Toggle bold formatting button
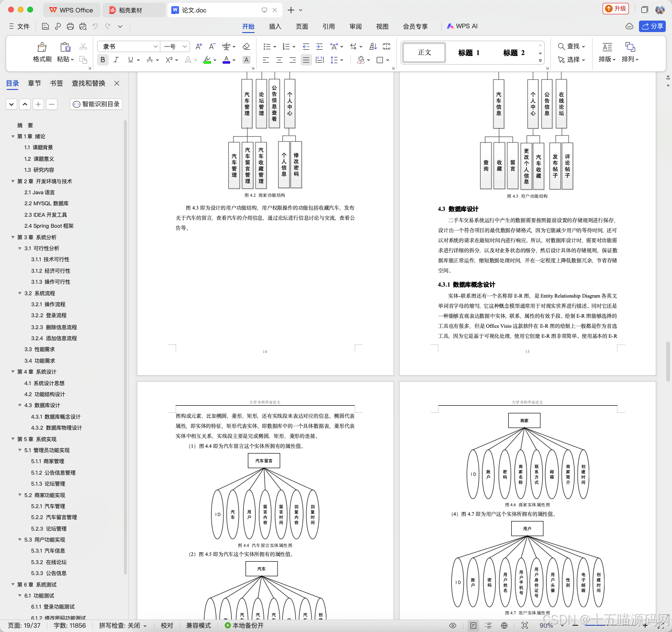Viewport: 672px width, 632px height. [102, 60]
